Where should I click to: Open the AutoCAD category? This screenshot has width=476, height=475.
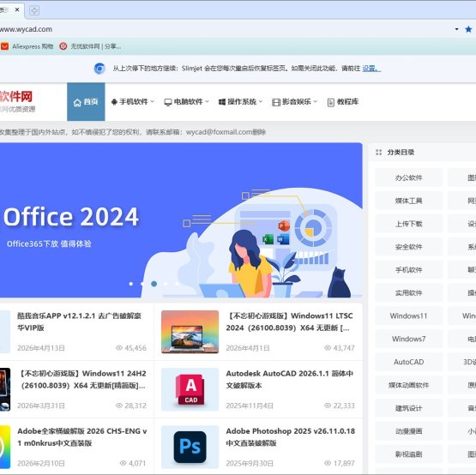pos(408,362)
